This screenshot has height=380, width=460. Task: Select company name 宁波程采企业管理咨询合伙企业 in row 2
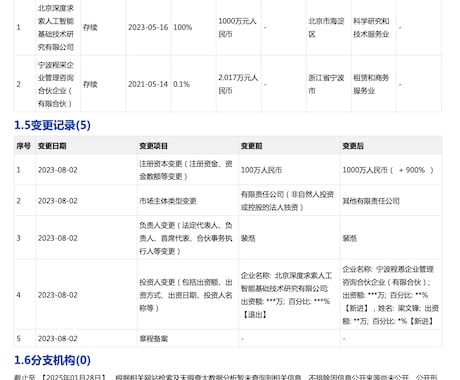(x=56, y=84)
